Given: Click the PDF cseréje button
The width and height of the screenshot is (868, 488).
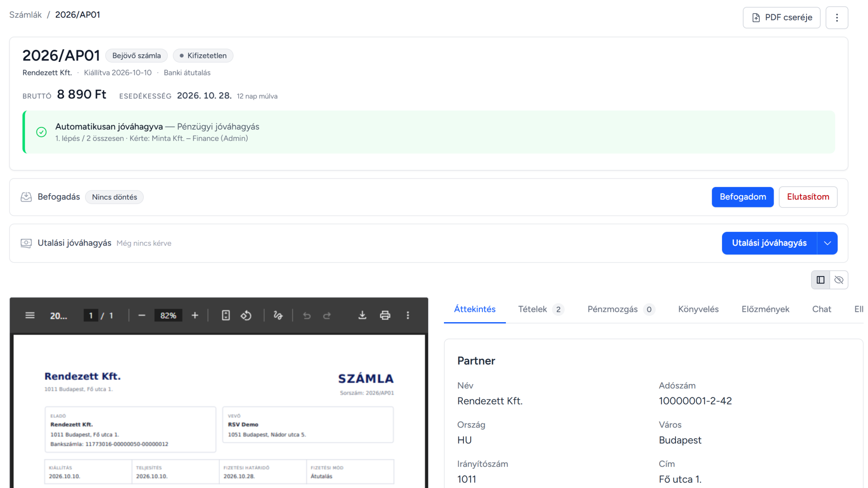Looking at the screenshot, I should coord(782,18).
